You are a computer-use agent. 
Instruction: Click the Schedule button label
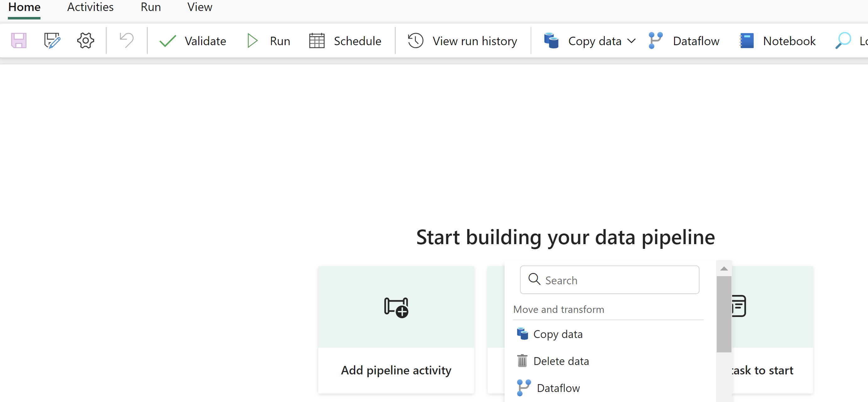(357, 41)
